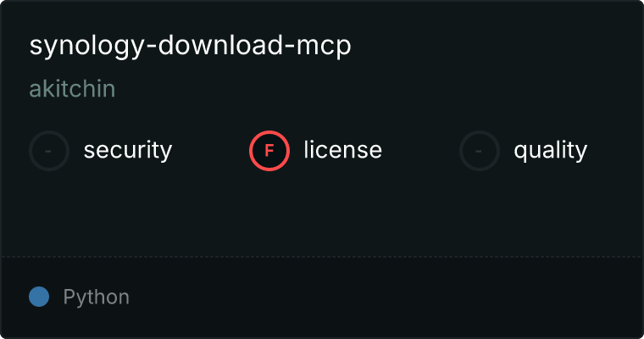Click the blue Python language dot
Image resolution: width=644 pixels, height=339 pixels.
coord(39,297)
